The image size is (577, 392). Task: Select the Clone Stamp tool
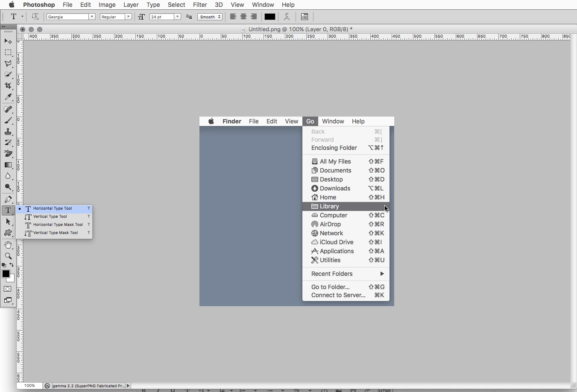click(x=8, y=132)
